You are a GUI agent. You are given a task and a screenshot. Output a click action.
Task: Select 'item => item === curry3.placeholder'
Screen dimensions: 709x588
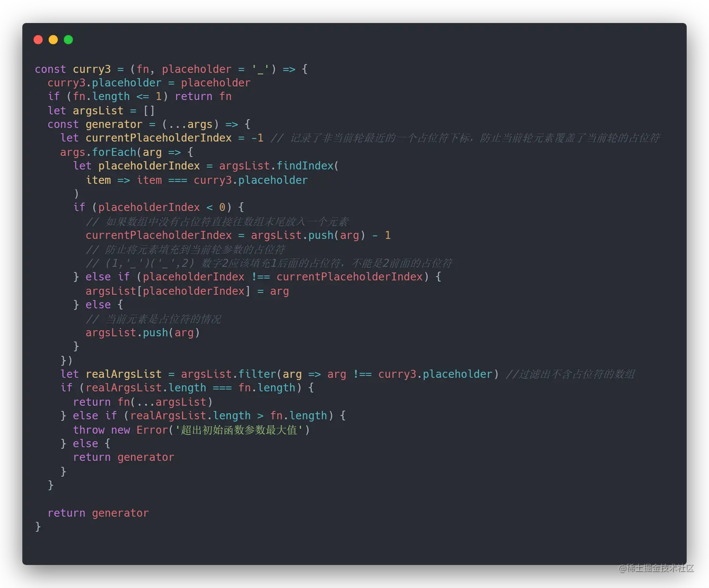pos(197,180)
